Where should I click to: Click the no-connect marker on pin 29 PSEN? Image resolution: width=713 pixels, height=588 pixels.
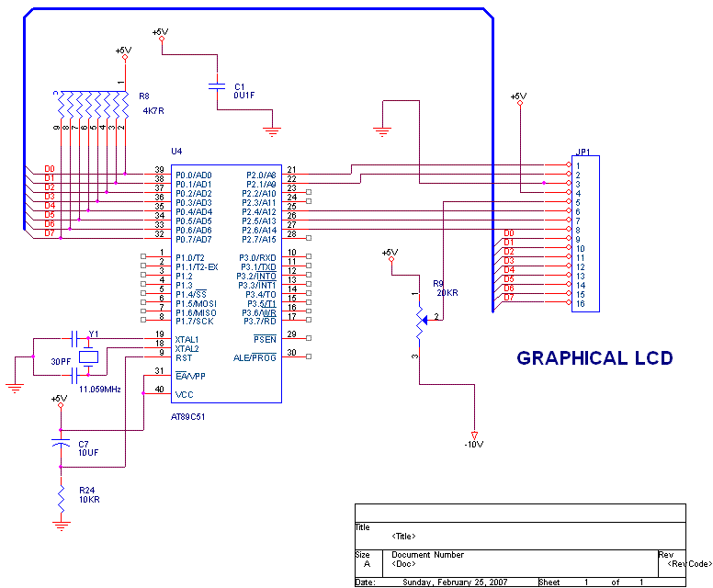coord(309,338)
